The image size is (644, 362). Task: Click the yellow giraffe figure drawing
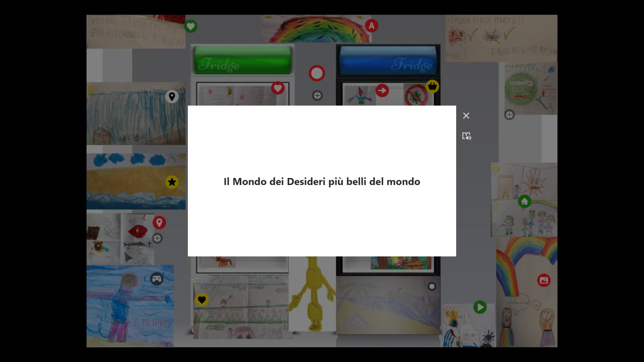click(x=312, y=294)
